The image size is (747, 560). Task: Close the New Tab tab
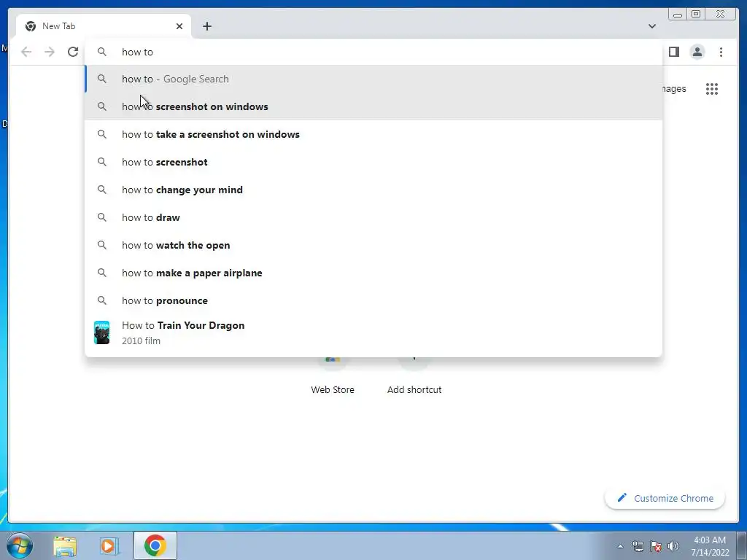(179, 26)
